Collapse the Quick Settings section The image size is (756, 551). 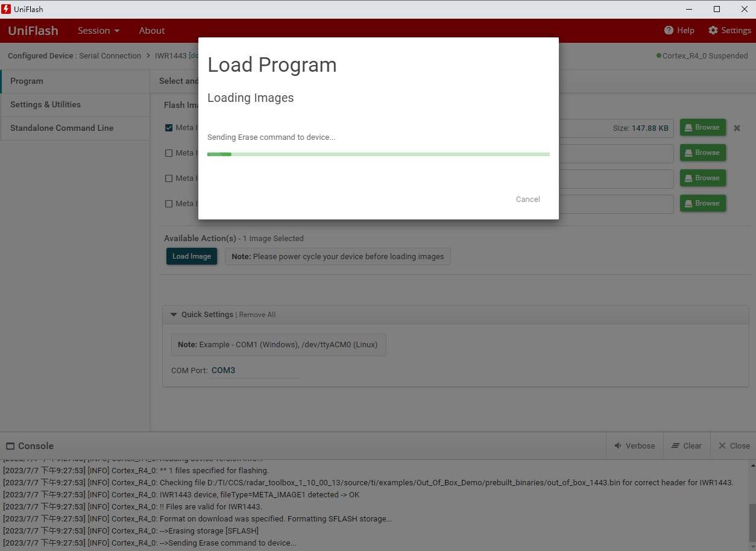(174, 315)
